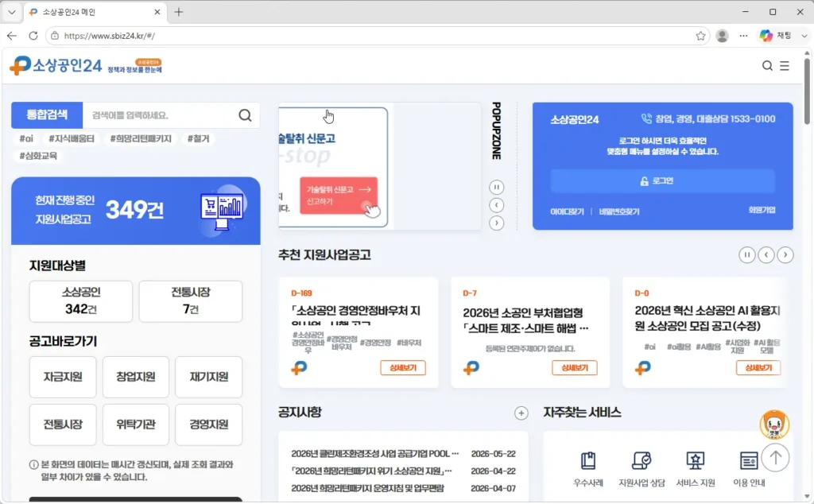Open the 경영지원 shortcut
Screen dimensions: 814x504
coord(209,425)
